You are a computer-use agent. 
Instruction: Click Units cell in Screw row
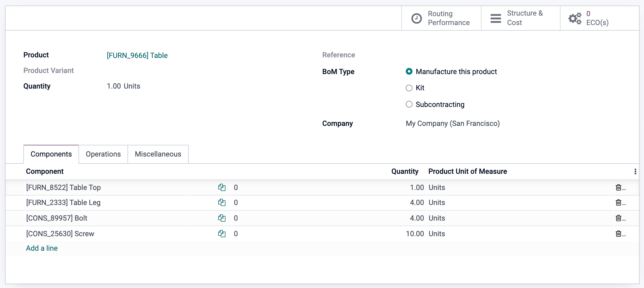click(437, 234)
